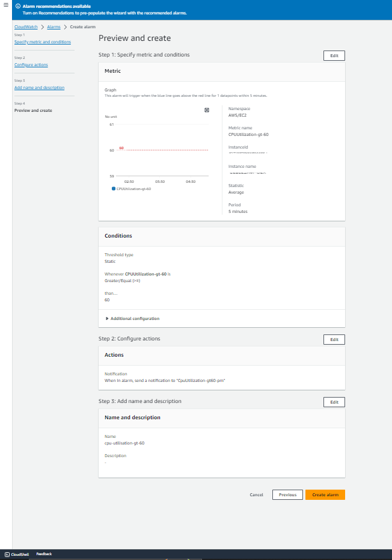
Task: Click the graph expand icon
Action: point(207,110)
